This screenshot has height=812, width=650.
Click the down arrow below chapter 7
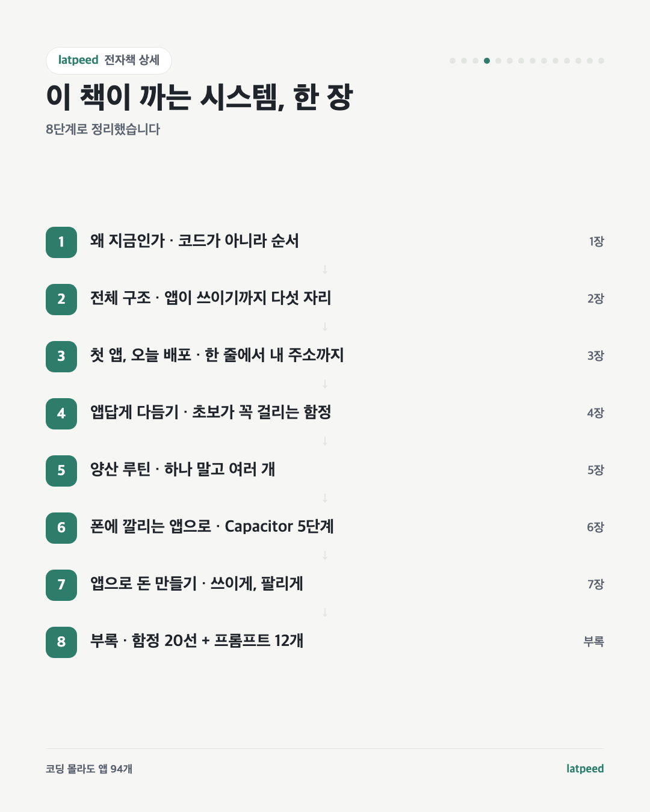coord(325,612)
